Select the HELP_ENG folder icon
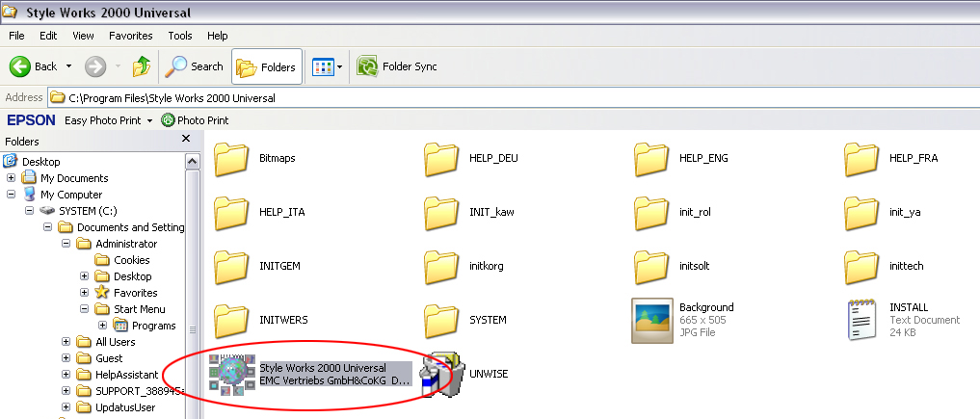The image size is (980, 419). point(651,160)
